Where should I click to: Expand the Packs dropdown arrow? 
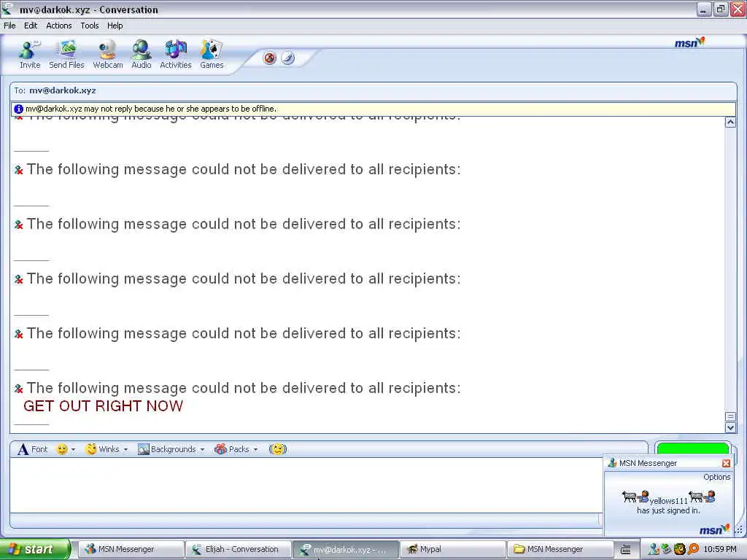coord(255,449)
